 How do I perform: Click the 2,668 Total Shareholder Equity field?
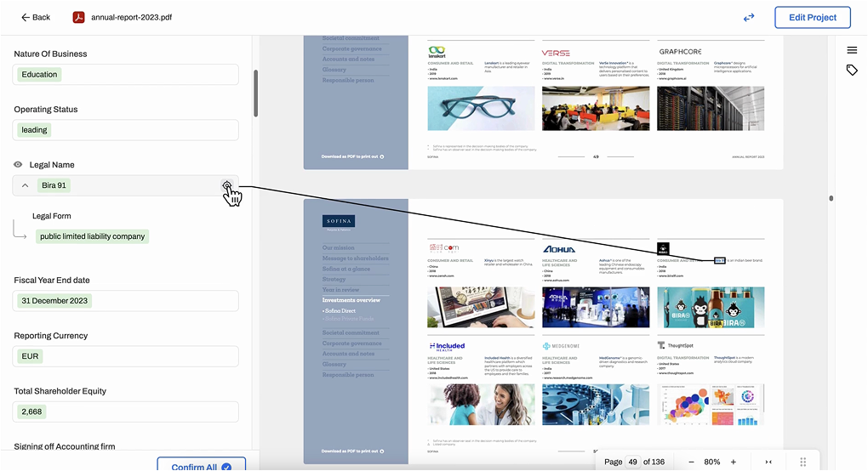tap(126, 411)
